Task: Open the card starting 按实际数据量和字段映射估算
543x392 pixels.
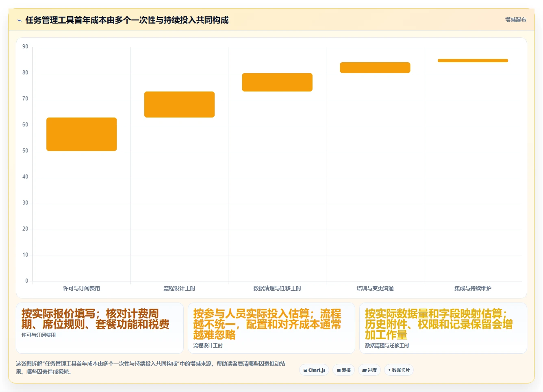Action: [x=443, y=328]
